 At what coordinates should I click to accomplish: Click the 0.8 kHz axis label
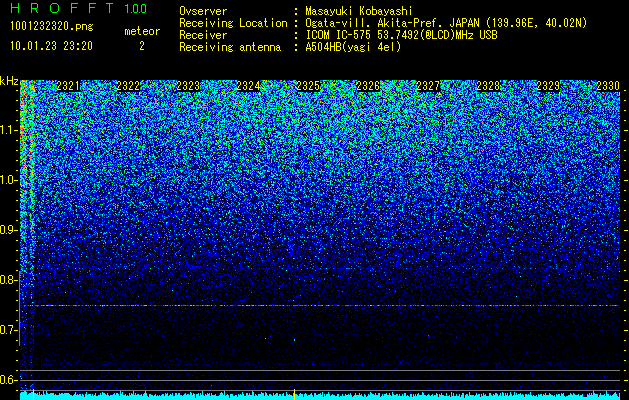pos(9,280)
